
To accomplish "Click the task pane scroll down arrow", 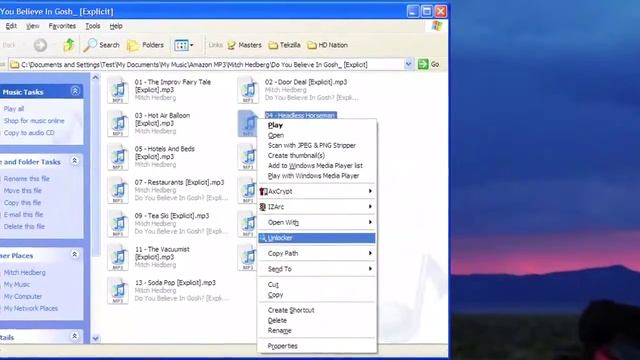I will (x=96, y=338).
